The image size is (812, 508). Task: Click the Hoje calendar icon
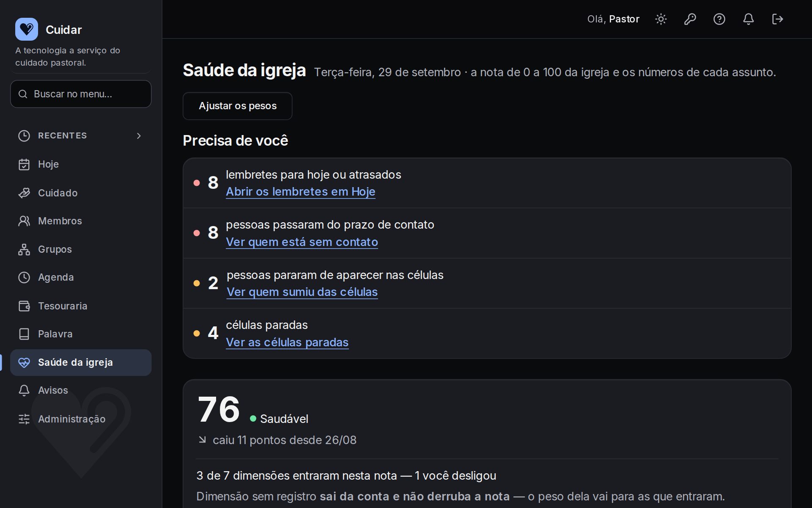[x=24, y=164]
